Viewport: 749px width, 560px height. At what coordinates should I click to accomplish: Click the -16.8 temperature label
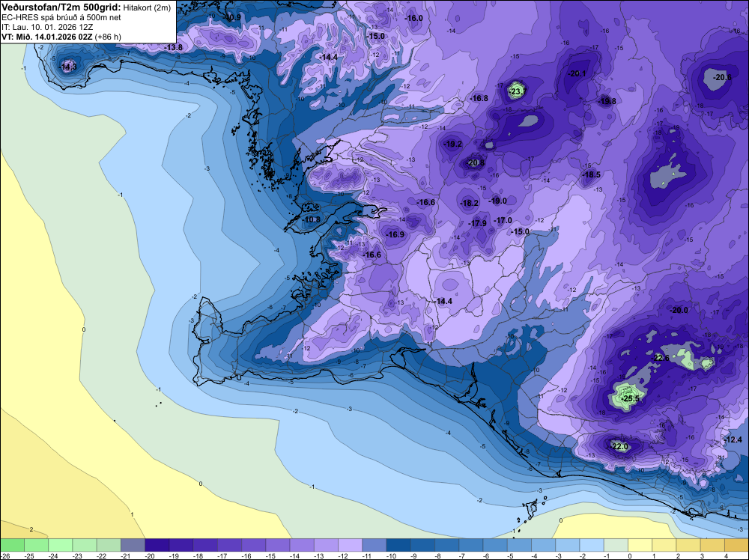click(479, 98)
